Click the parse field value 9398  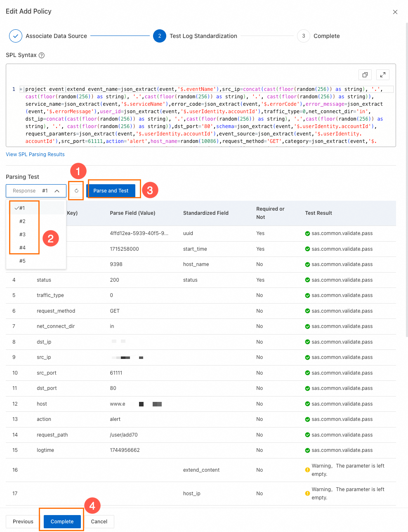pyautogui.click(x=116, y=264)
